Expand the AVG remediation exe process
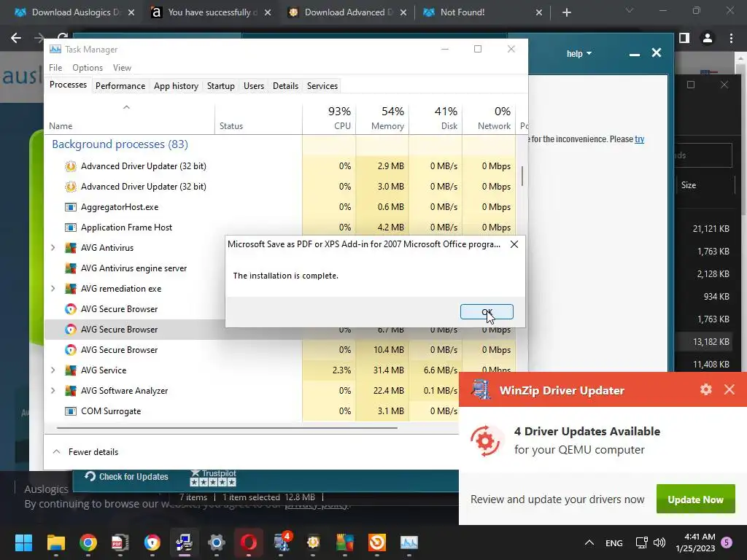 point(53,289)
